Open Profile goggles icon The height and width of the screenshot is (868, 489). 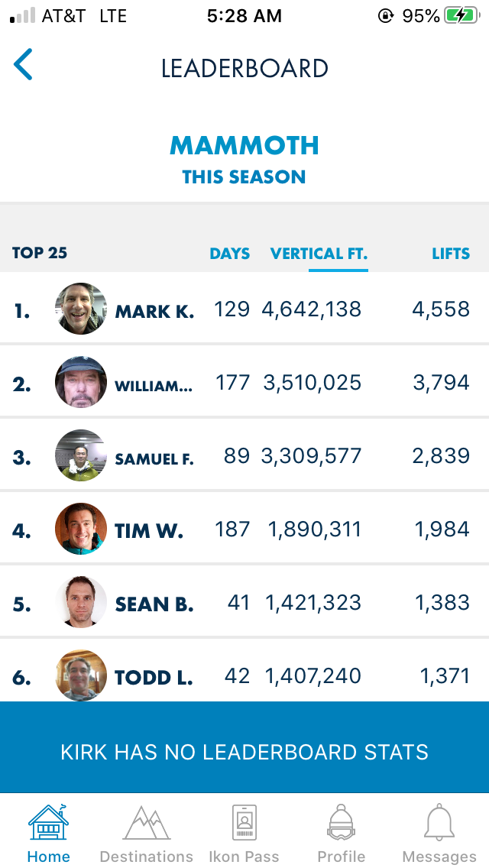[341, 824]
